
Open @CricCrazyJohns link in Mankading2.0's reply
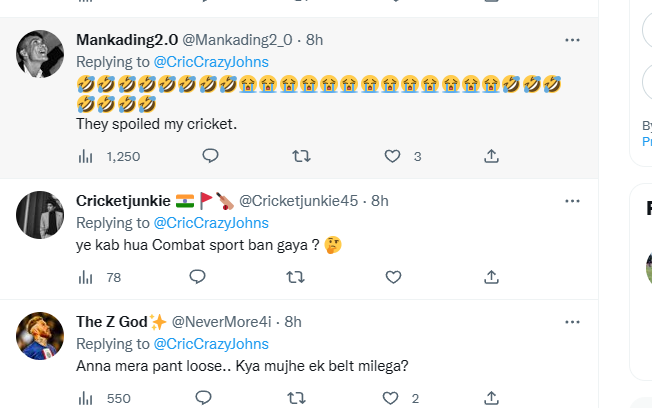click(x=211, y=61)
